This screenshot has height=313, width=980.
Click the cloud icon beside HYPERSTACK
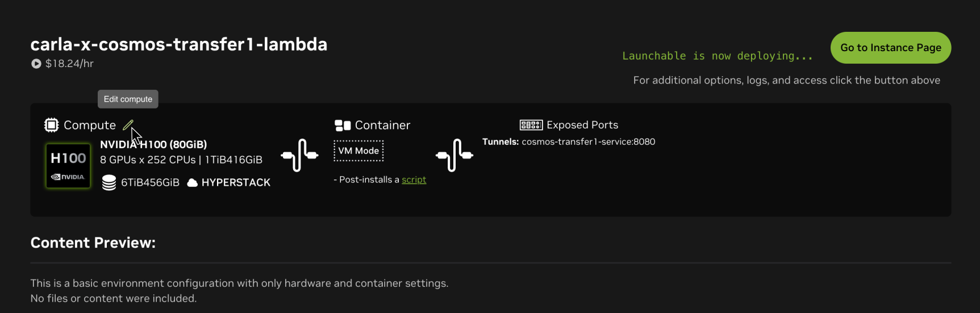tap(193, 183)
